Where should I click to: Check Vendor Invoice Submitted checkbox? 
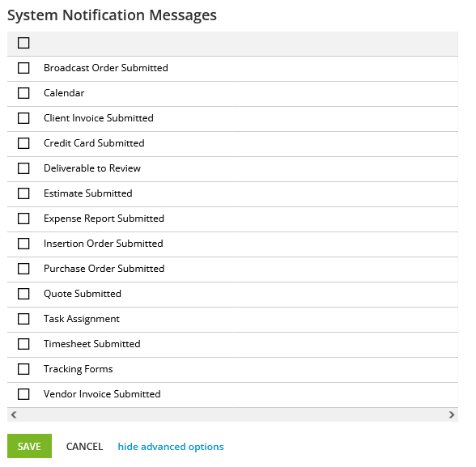pos(23,394)
